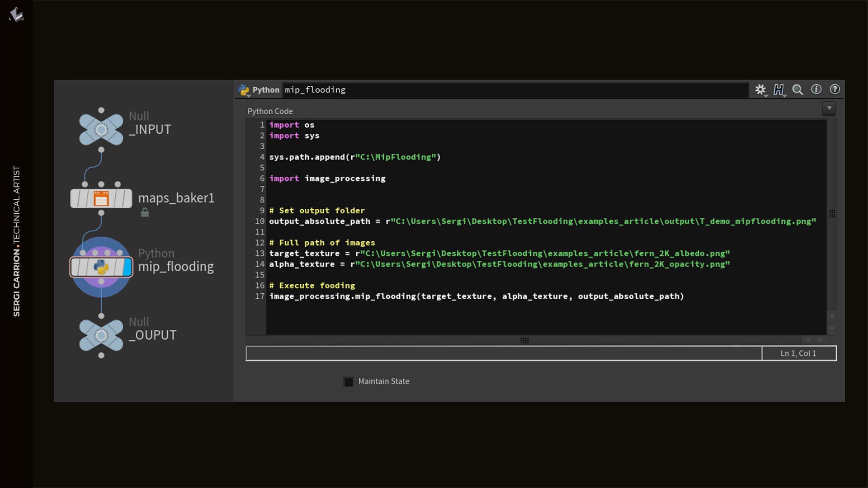The image size is (868, 488).
Task: Click the Python operator type icon dropdown
Action: point(244,90)
